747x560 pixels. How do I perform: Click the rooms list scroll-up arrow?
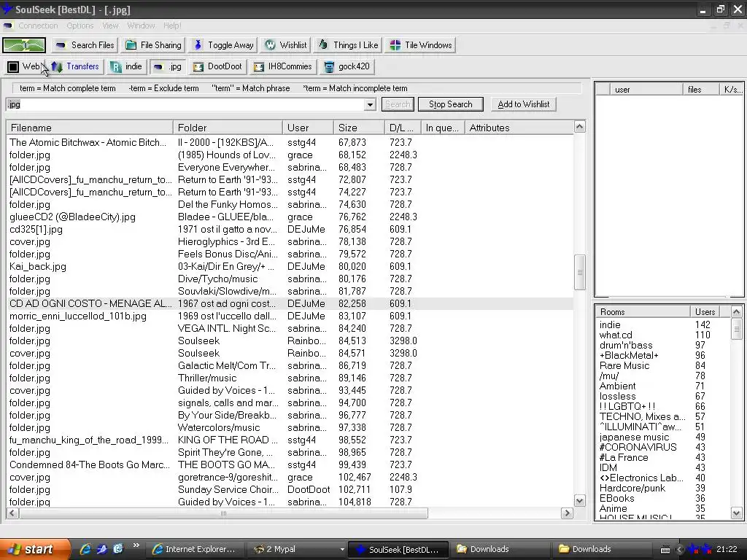pos(737,312)
